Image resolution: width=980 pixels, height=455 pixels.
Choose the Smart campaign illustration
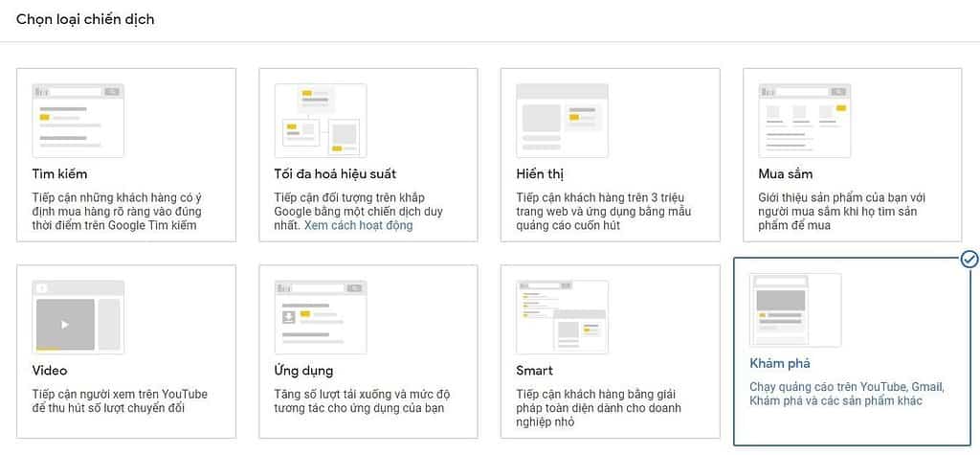click(563, 317)
